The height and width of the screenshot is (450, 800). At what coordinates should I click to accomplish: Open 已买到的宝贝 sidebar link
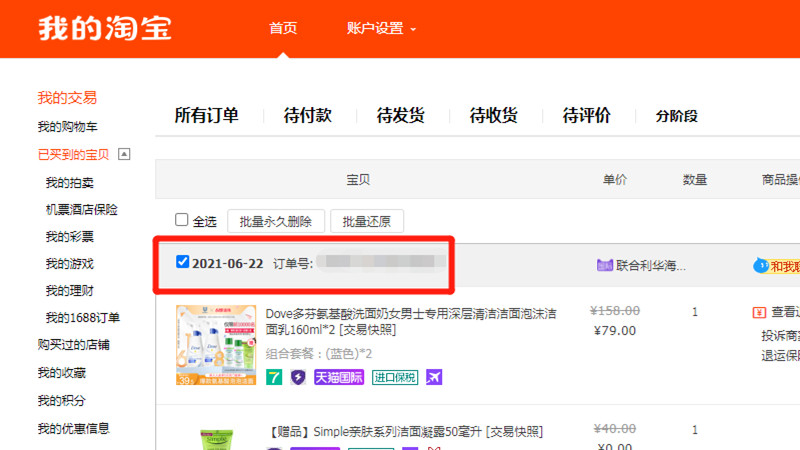pos(73,154)
